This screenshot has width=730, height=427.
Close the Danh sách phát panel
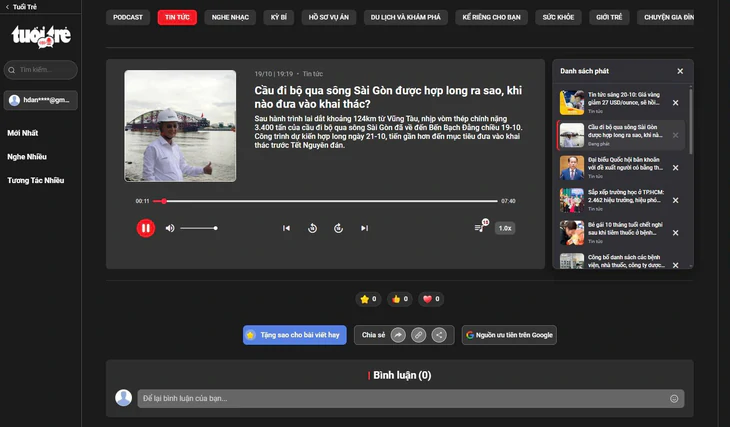pyautogui.click(x=680, y=71)
